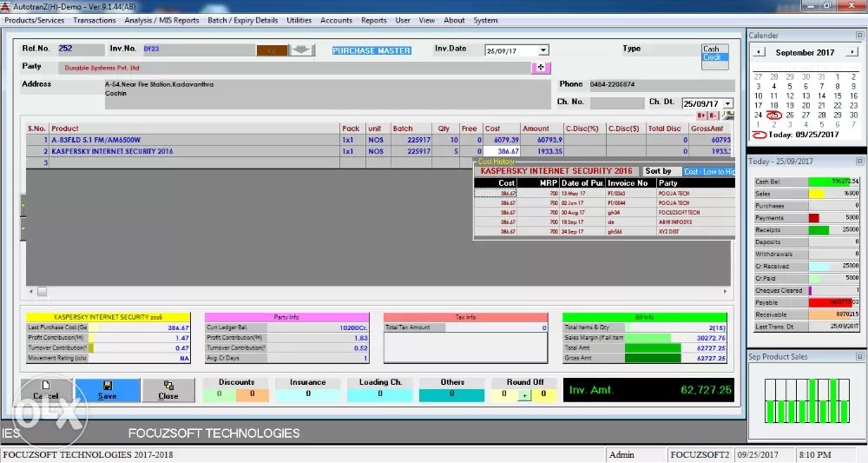868x463 pixels.
Task: Click the orange Discounts field
Action: (253, 394)
